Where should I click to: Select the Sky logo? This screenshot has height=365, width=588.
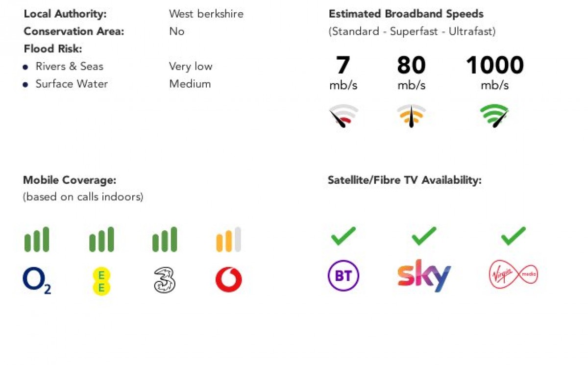tap(424, 276)
